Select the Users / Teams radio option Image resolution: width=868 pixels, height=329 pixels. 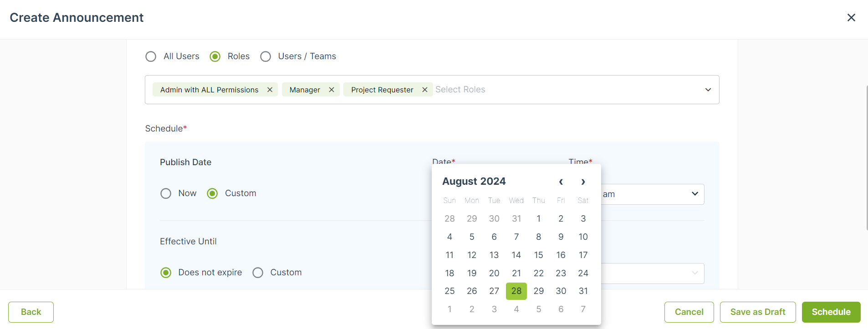tap(266, 56)
